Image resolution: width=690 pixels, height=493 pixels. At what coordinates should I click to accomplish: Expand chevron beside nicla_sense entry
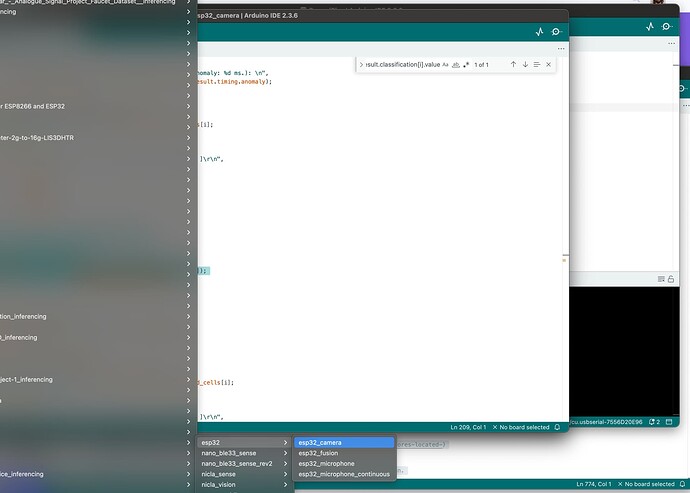tap(285, 474)
